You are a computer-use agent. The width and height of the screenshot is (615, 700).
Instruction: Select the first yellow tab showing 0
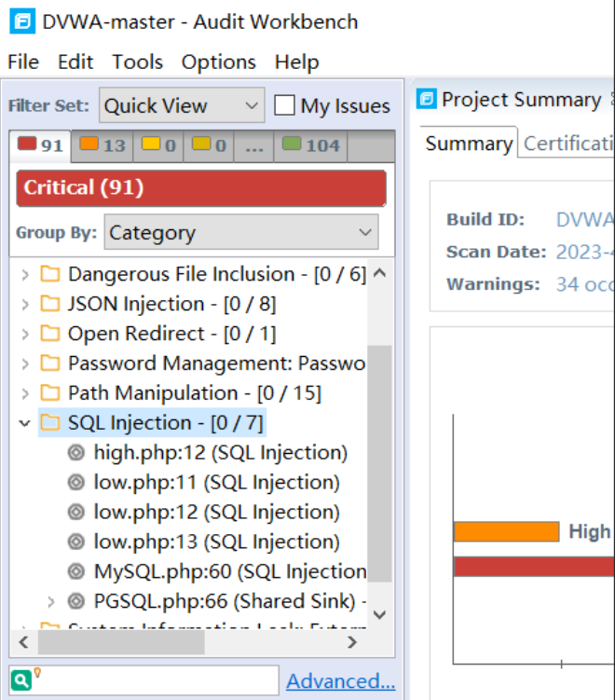click(158, 145)
